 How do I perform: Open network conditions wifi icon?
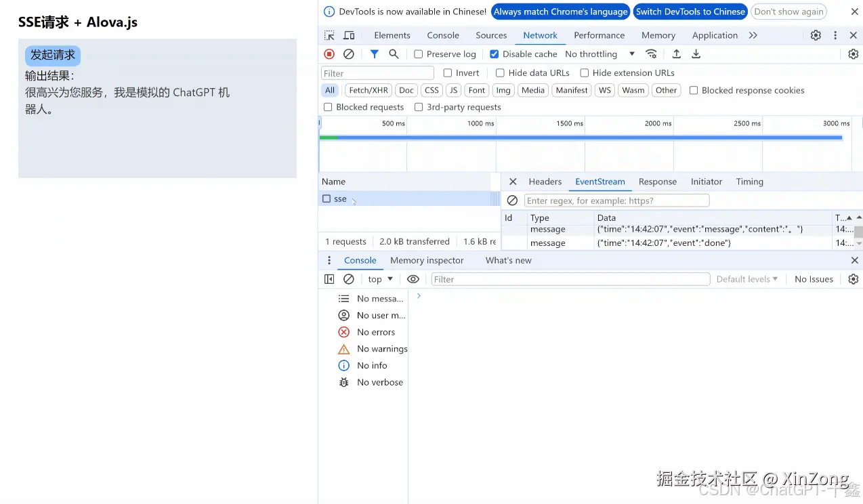pyautogui.click(x=651, y=54)
